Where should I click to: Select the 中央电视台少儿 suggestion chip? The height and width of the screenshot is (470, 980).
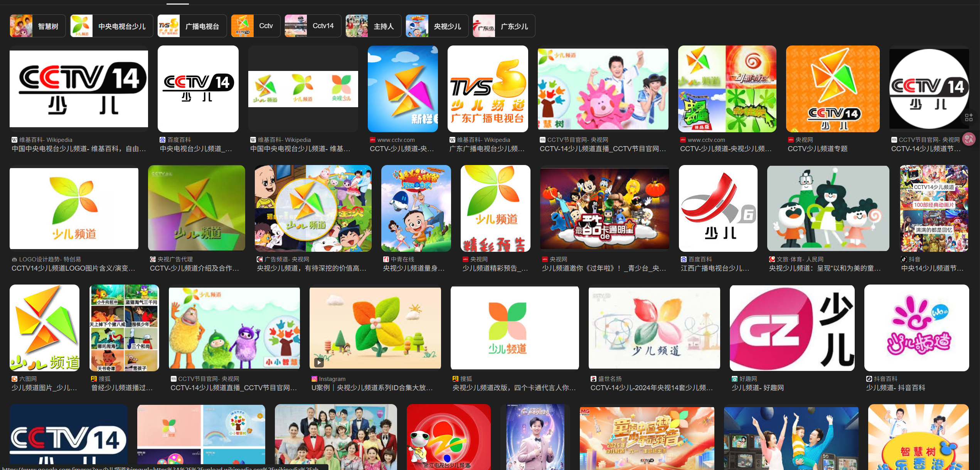[x=111, y=26]
